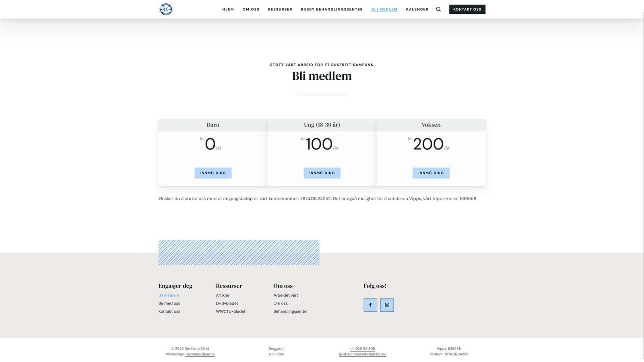The image size is (644, 362).
Task: Visit the Hjemmesidene.no webdesign link
Action: (x=200, y=354)
